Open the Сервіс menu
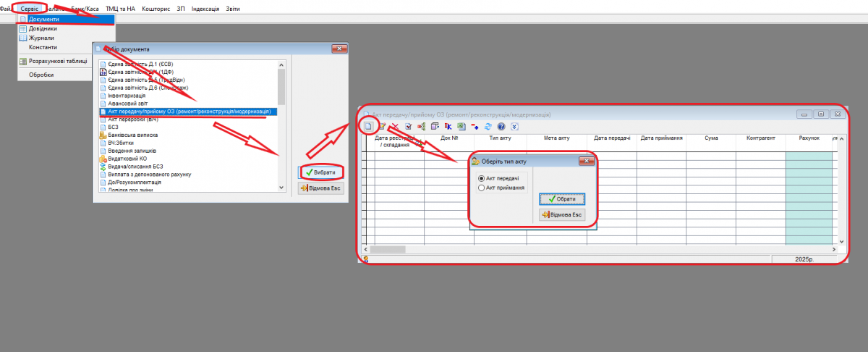 click(30, 8)
